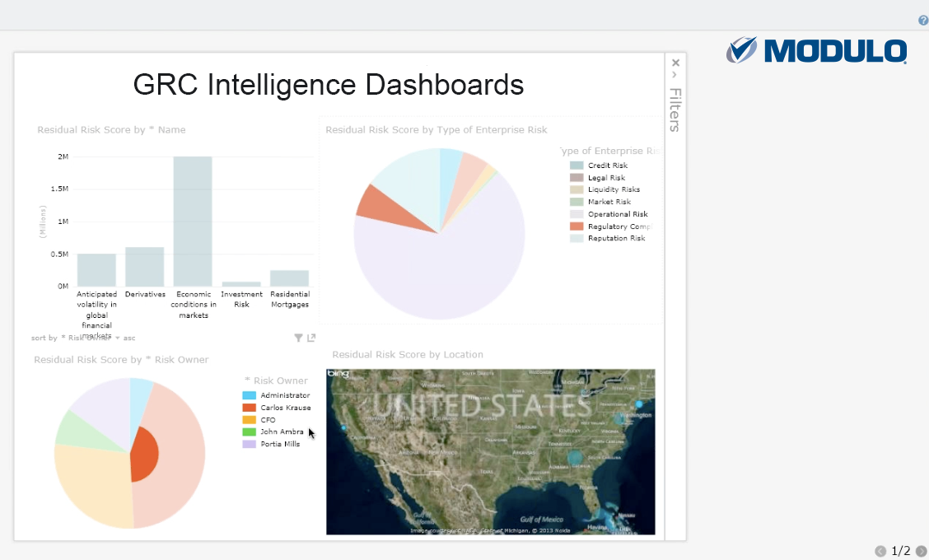Click the export icon beside the chart filter
Viewport: 929px width, 560px height.
(311, 337)
